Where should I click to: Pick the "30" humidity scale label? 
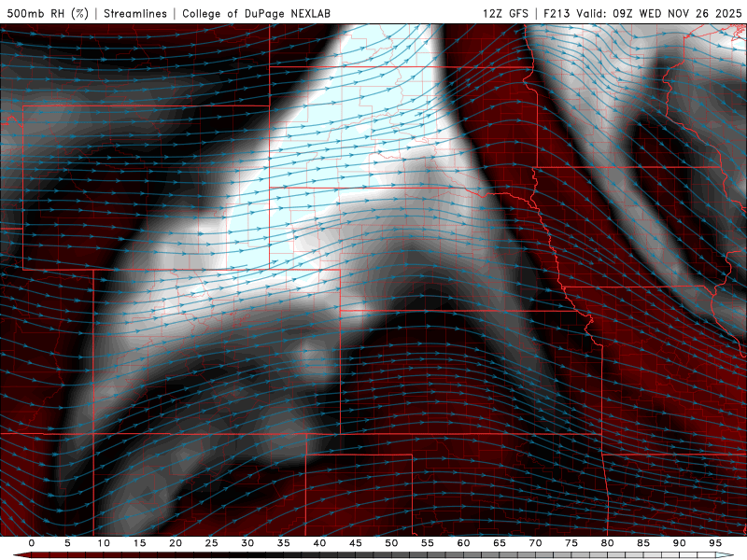pyautogui.click(x=247, y=543)
